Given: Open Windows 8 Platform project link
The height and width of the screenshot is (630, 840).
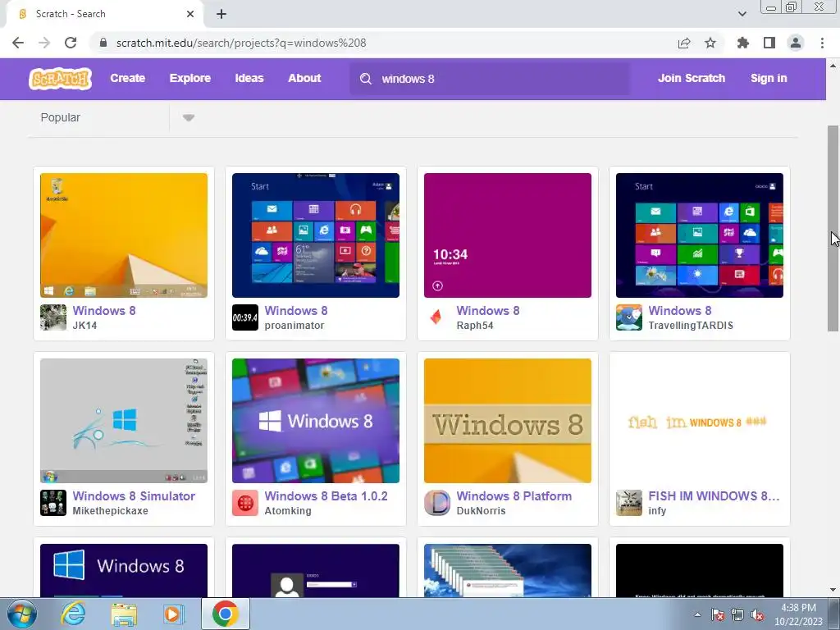Looking at the screenshot, I should click(514, 496).
